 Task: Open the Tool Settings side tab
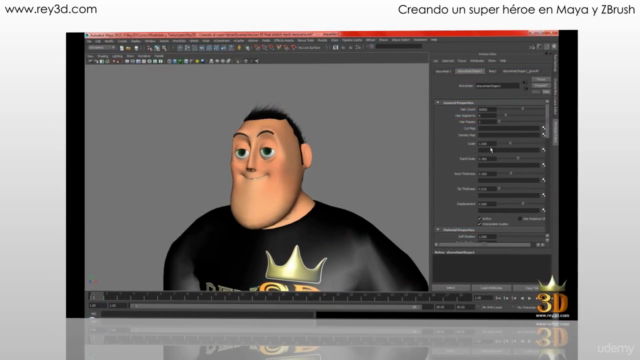coord(555,62)
